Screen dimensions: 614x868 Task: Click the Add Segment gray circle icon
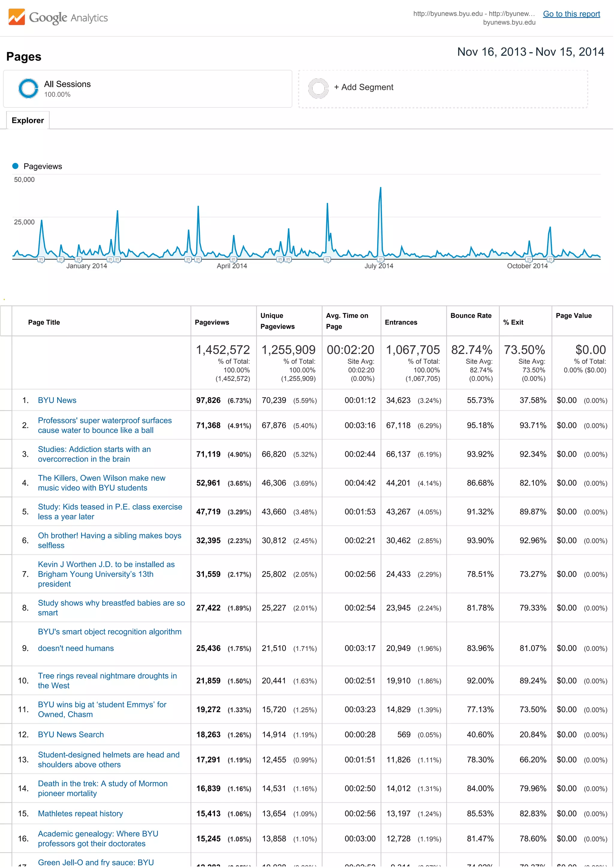(318, 88)
